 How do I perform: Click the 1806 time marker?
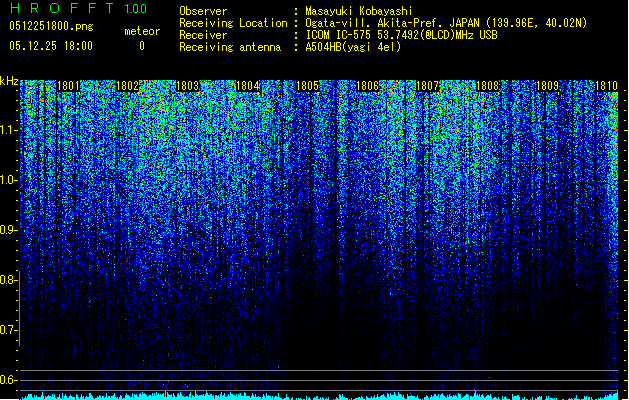coord(367,86)
